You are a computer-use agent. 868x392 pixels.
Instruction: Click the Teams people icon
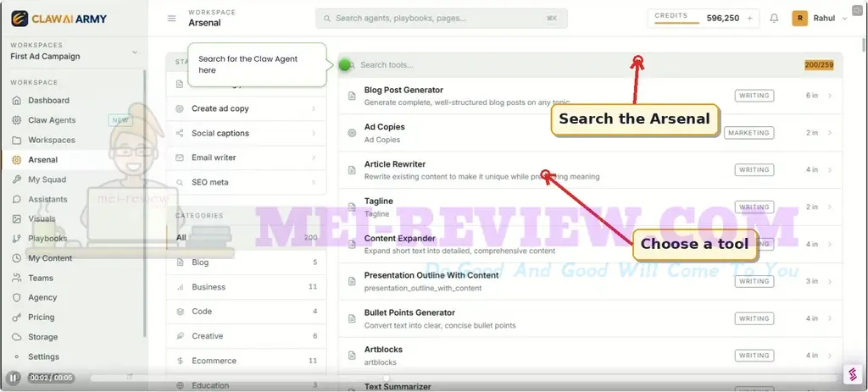[x=17, y=278]
